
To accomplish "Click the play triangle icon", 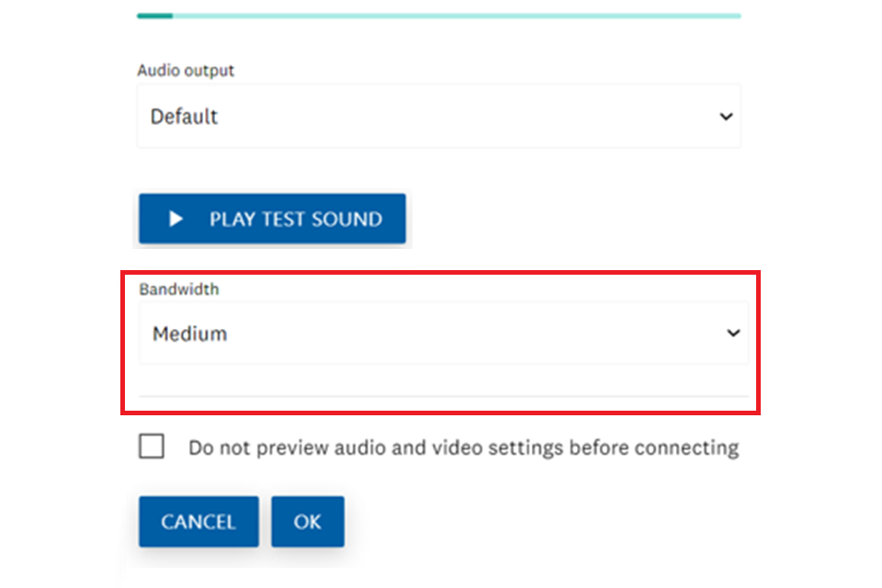I will (176, 220).
